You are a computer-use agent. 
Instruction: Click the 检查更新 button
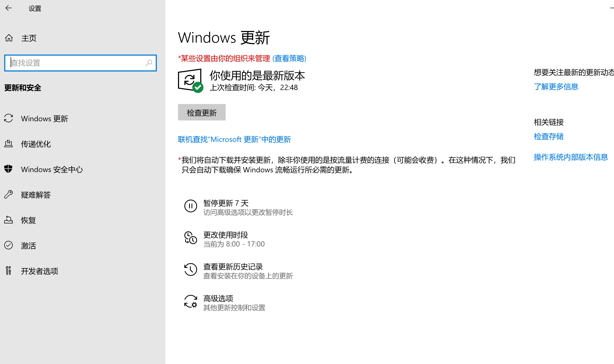(202, 113)
